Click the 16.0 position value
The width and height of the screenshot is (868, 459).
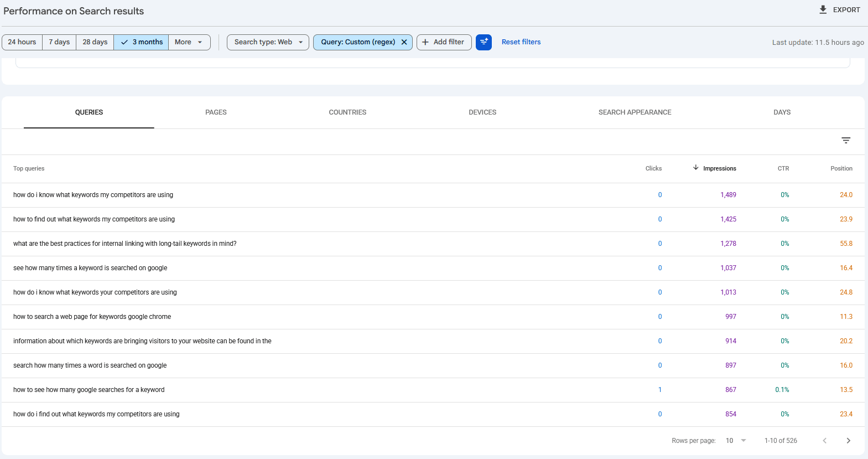point(846,365)
